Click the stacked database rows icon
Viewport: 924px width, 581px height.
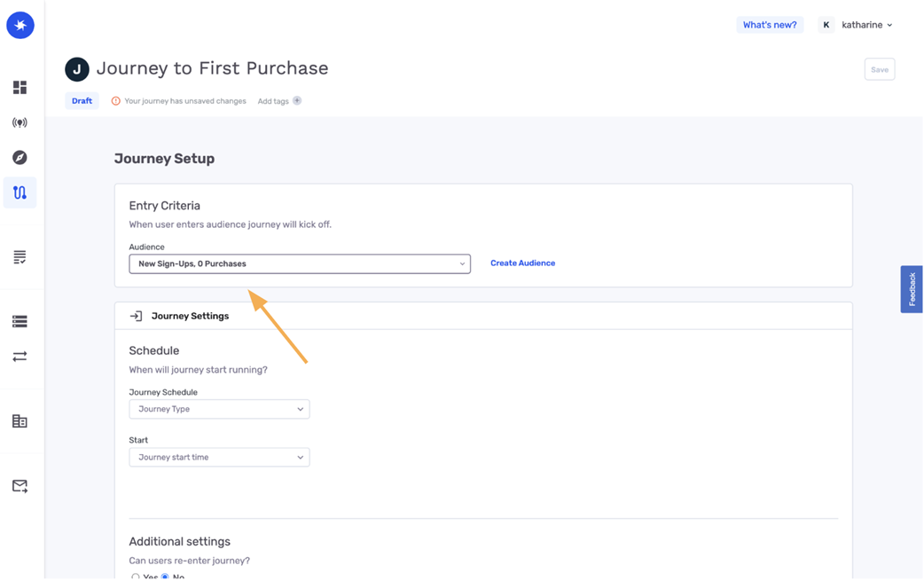point(20,321)
